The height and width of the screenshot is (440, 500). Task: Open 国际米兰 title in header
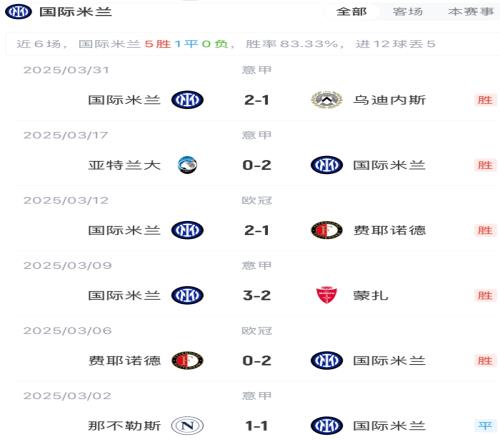pyautogui.click(x=76, y=12)
